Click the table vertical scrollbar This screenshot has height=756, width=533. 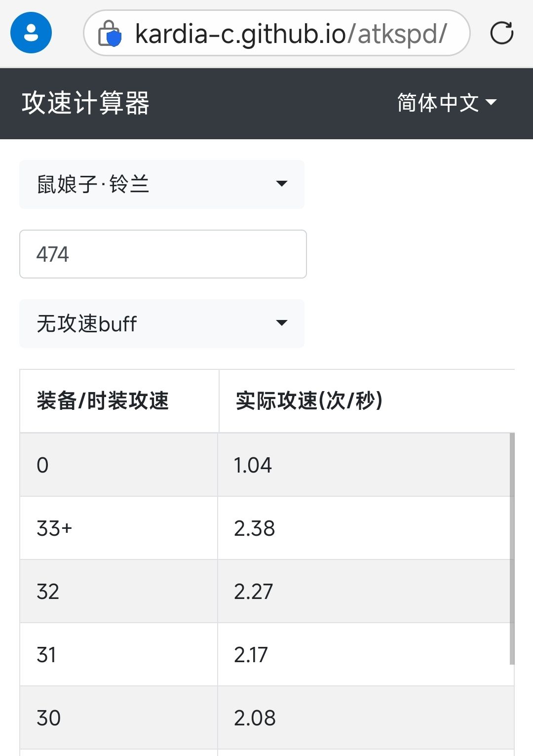click(x=512, y=548)
